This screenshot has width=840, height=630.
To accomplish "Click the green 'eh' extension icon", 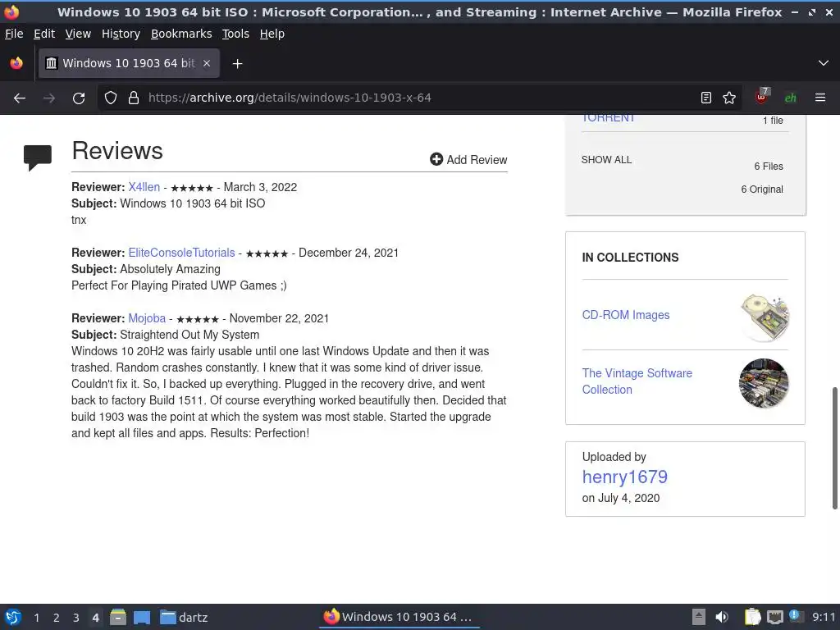I will [790, 98].
